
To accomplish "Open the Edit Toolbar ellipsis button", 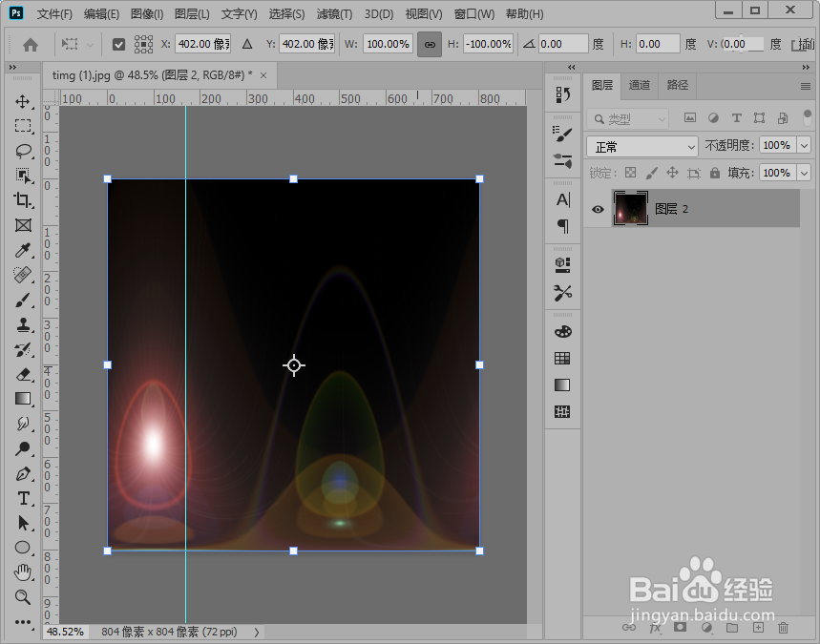I will pyautogui.click(x=23, y=622).
